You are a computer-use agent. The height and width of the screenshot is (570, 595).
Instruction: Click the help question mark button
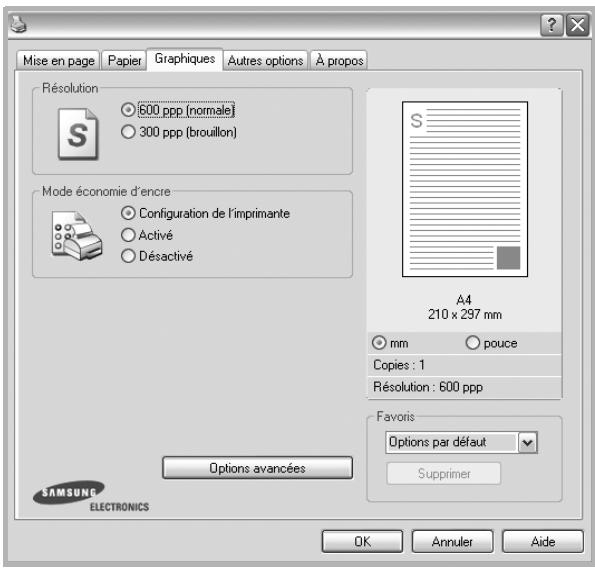pos(552,25)
